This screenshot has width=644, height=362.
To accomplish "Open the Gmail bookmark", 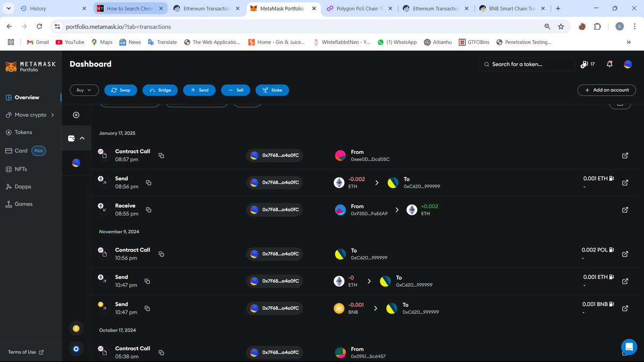I will [37, 42].
